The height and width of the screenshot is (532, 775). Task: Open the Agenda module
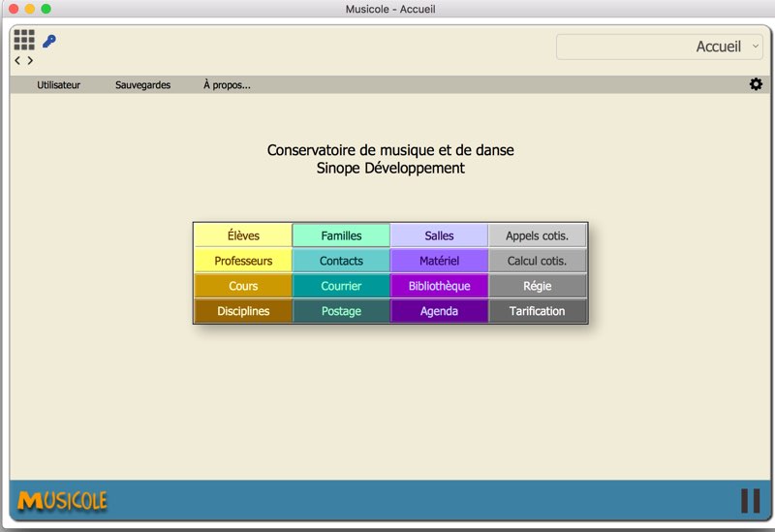pos(439,311)
